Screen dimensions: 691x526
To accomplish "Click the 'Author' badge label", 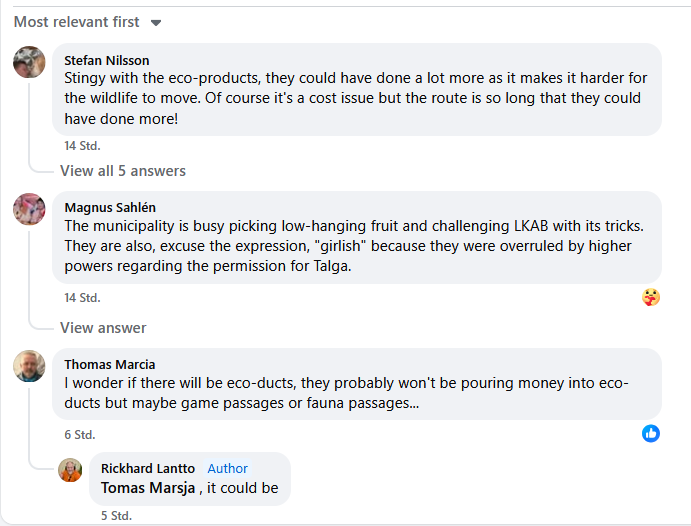I will click(228, 468).
